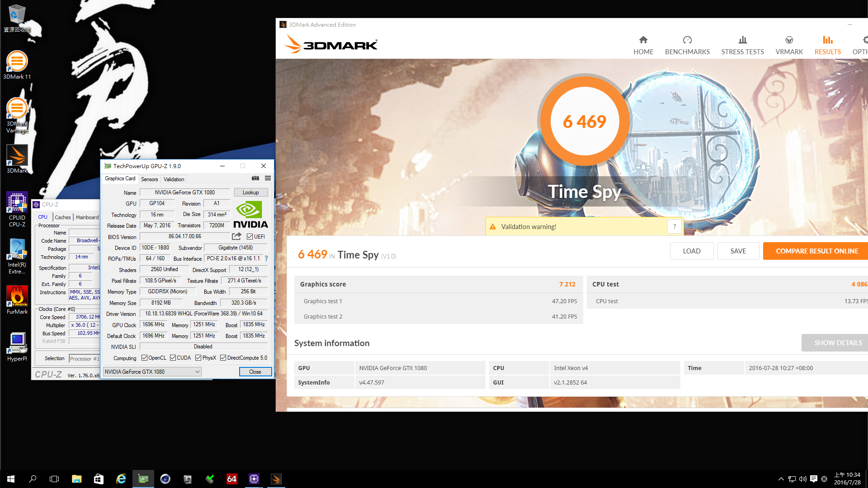
Task: Toggle PhysX checkbox in GPU-Z
Action: click(198, 358)
